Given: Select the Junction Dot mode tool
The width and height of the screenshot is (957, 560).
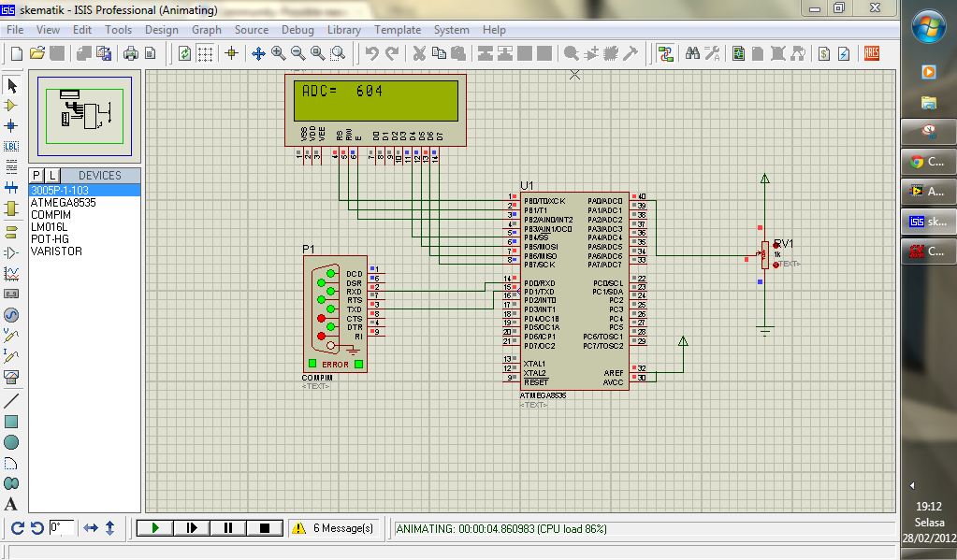Looking at the screenshot, I should (11, 125).
